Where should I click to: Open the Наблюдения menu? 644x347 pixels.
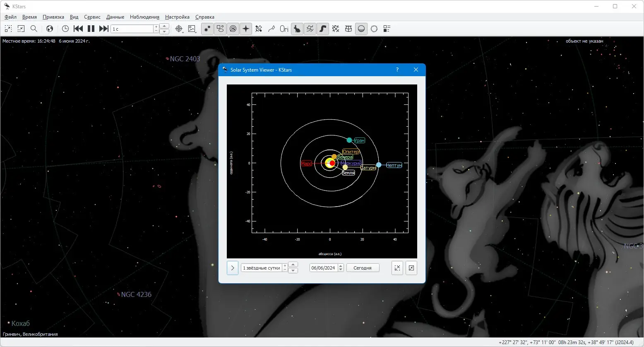tap(144, 17)
